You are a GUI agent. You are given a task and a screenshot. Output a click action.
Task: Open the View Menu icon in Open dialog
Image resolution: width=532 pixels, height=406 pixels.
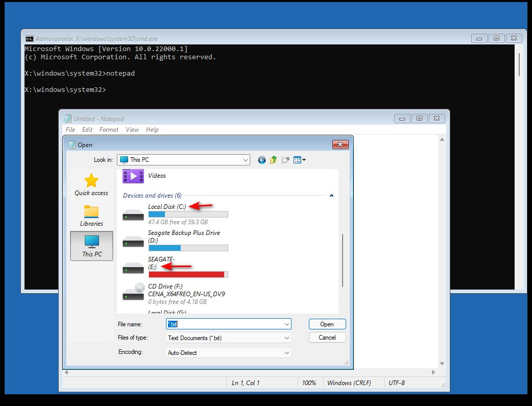pyautogui.click(x=298, y=160)
